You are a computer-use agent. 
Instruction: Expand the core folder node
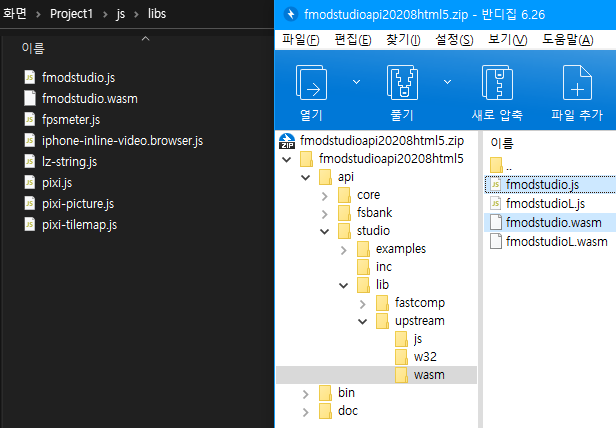324,196
